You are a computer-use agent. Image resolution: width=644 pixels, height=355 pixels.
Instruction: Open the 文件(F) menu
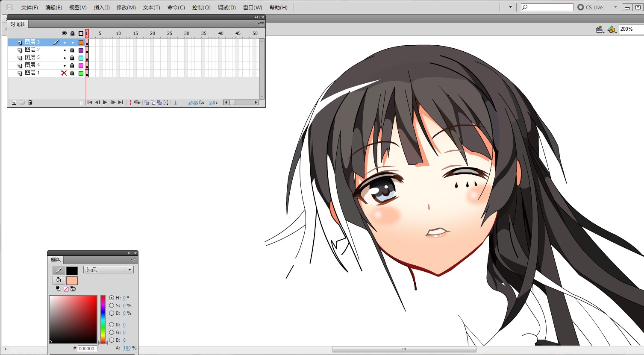pyautogui.click(x=29, y=7)
